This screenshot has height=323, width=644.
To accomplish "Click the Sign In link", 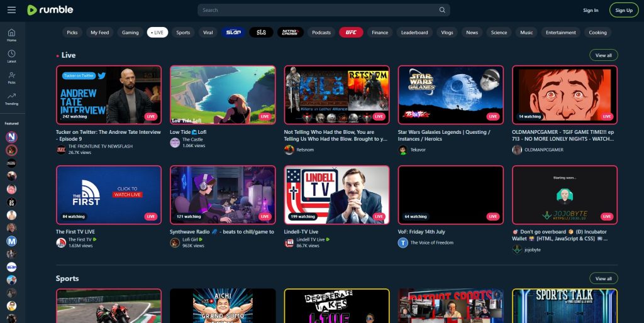I will 591,10.
